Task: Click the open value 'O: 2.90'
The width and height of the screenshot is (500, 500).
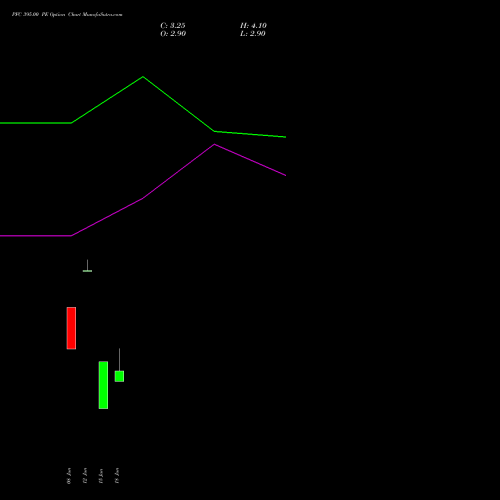Action: (173, 34)
